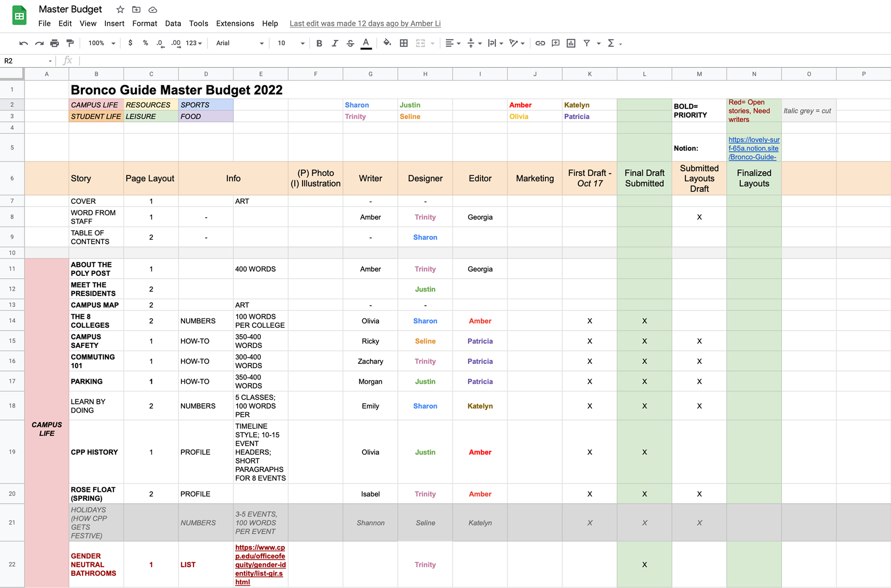Click the Name box showing R2

28,61
